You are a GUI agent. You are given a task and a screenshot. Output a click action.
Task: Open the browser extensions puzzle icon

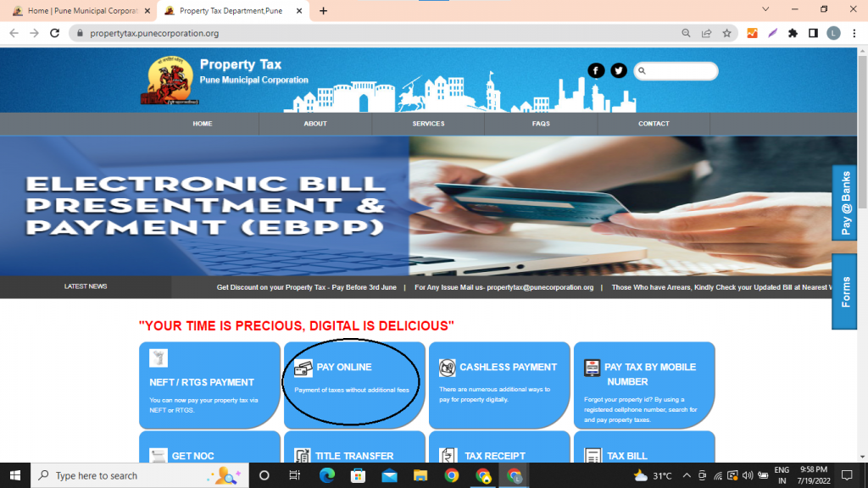pyautogui.click(x=792, y=31)
